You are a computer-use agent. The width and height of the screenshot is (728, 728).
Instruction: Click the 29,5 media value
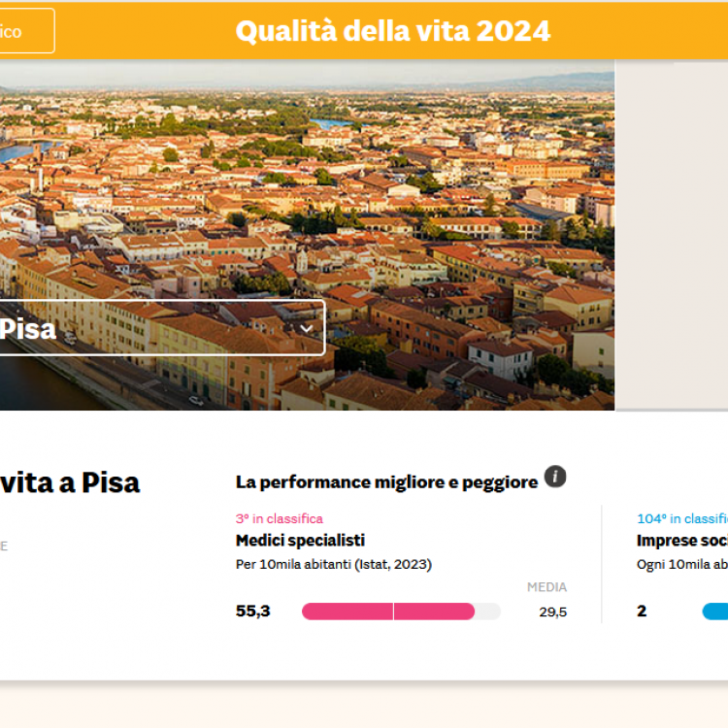[x=553, y=612]
